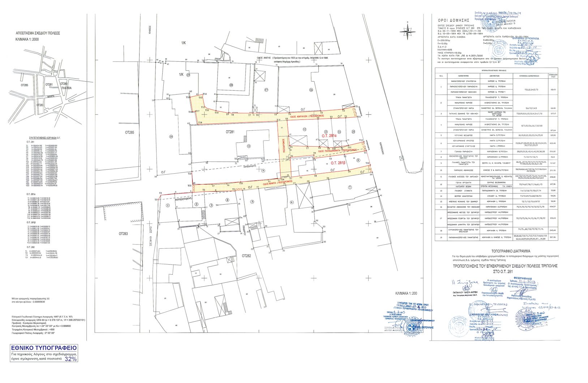
Task: Click the ΠΛΑΤΕΙΑ label in the inset map
Action: [x=66, y=88]
